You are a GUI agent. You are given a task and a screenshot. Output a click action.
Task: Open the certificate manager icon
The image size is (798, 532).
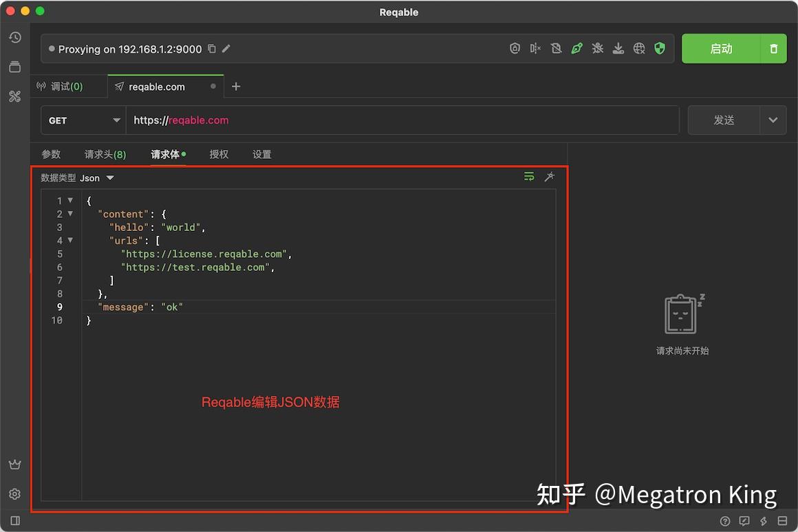tap(515, 48)
